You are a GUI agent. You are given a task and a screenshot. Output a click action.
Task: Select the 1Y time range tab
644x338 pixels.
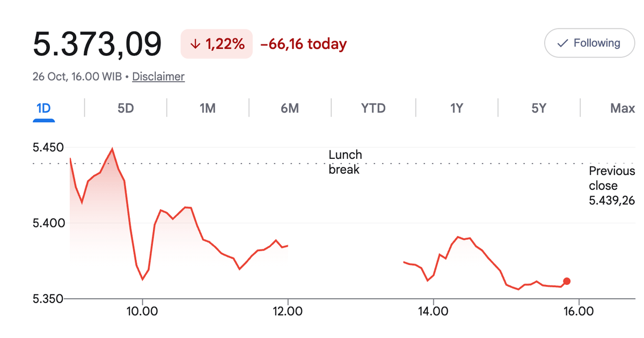[456, 108]
